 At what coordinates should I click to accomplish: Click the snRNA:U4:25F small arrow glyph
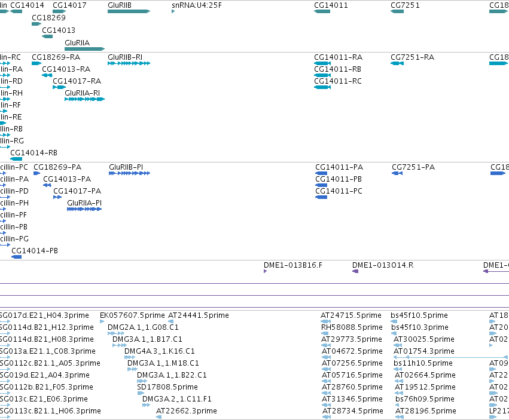(173, 11)
